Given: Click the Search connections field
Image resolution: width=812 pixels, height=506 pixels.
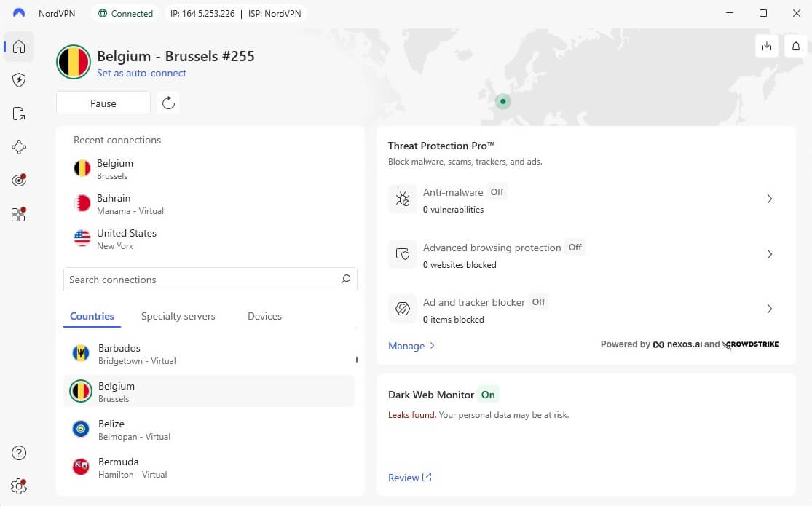Looking at the screenshot, I should [210, 279].
